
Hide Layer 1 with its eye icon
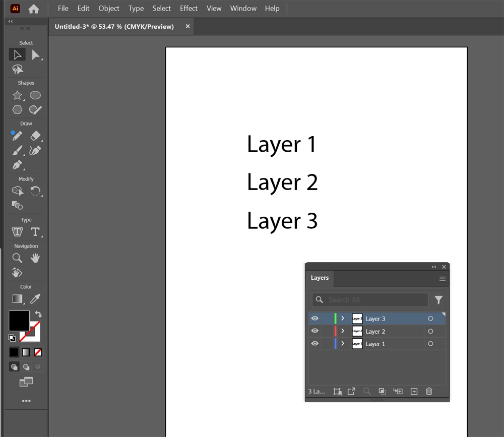[x=315, y=344]
